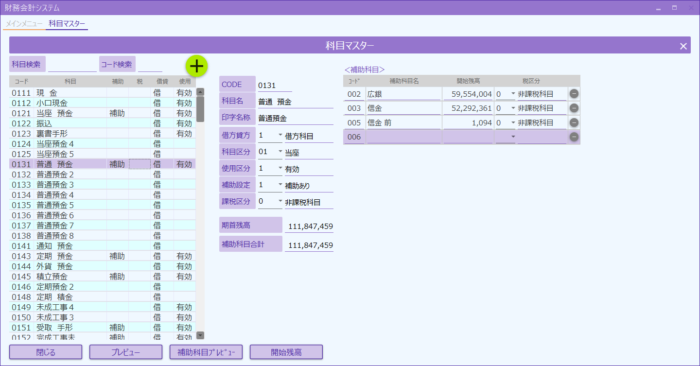Select account row 0145 積立預金
700x366 pixels.
[x=102, y=277]
